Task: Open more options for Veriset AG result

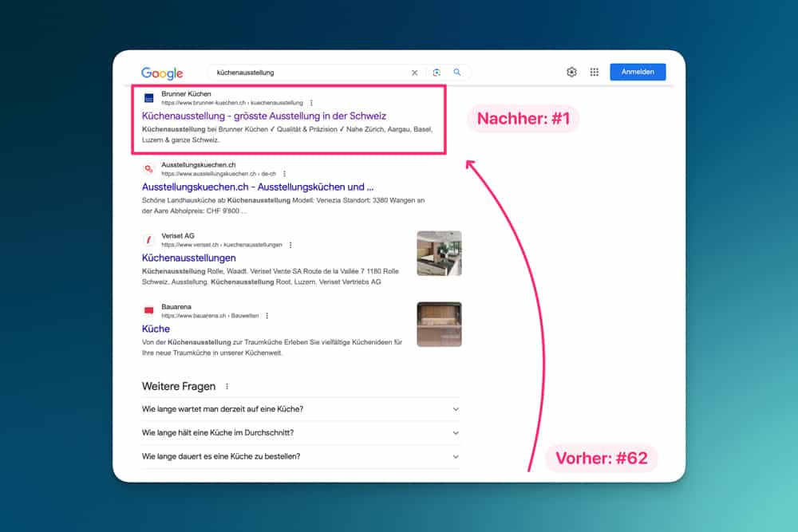Action: (x=290, y=245)
